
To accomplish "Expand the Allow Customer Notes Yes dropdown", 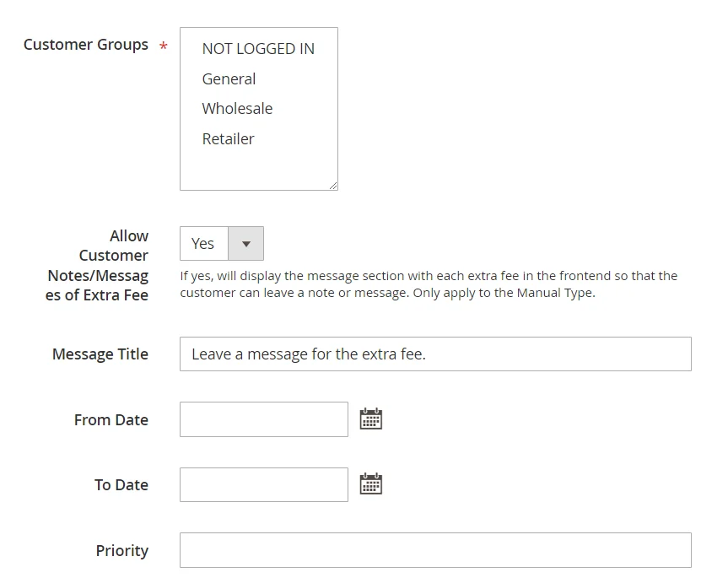I will [222, 244].
